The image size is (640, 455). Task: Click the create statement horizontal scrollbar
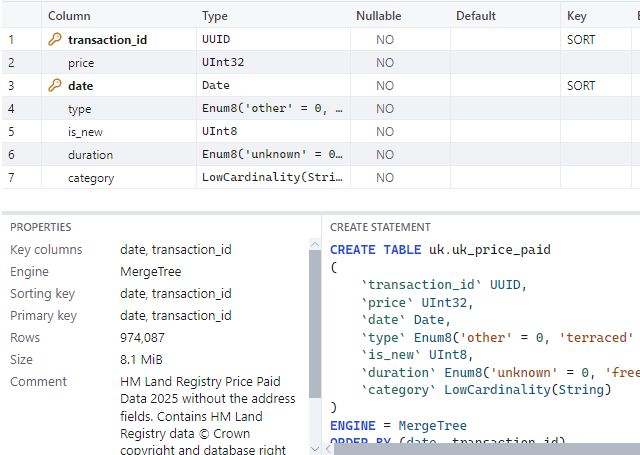click(x=487, y=449)
